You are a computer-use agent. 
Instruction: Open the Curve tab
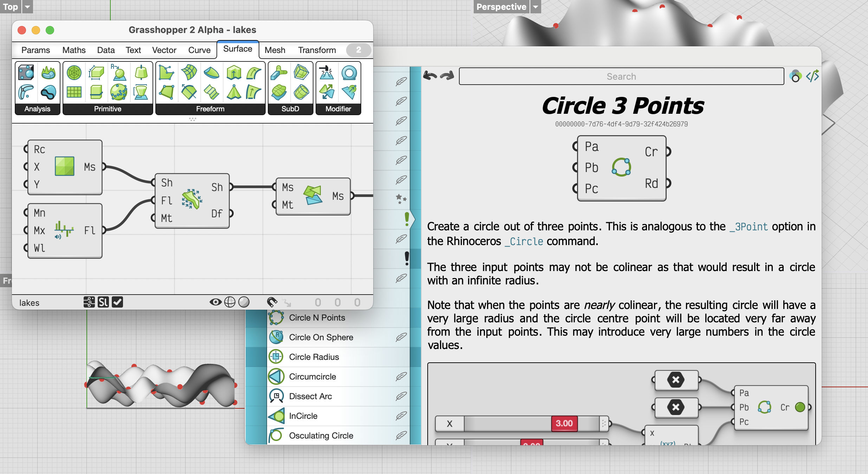199,50
